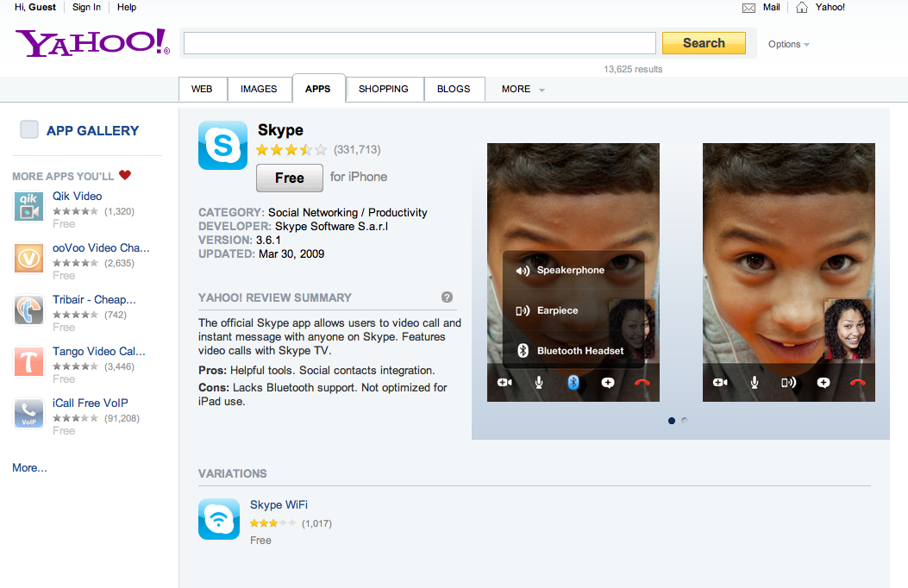Open the ooVoo Video Cha... link
The height and width of the screenshot is (588, 908).
pos(102,247)
